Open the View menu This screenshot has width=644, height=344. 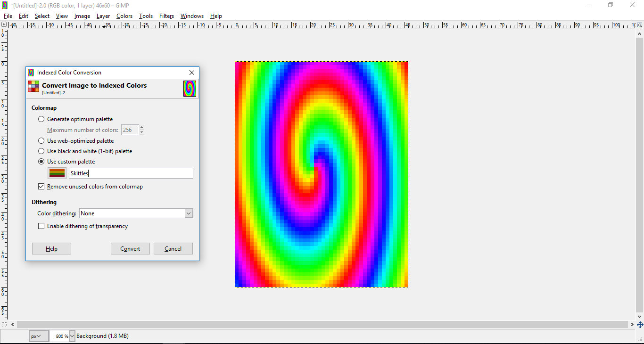coord(62,16)
